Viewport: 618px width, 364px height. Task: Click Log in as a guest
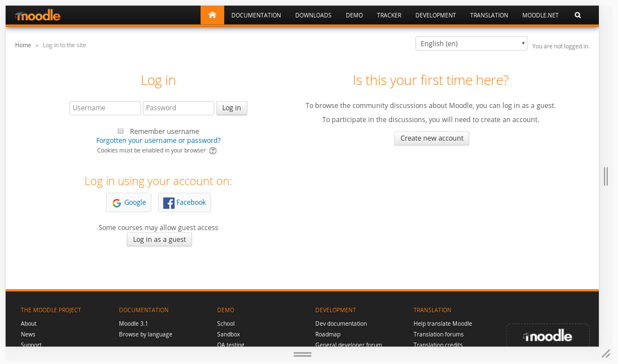[x=159, y=240]
